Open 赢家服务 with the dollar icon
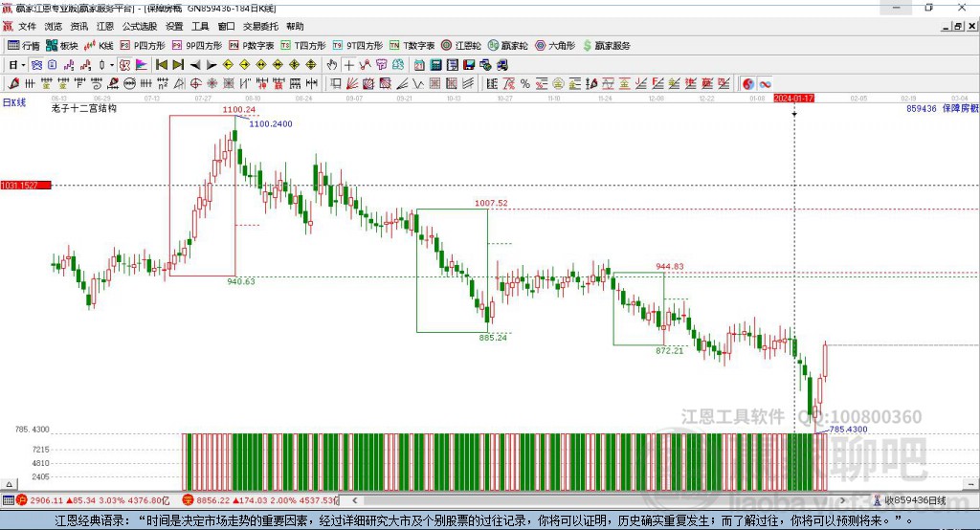 pyautogui.click(x=606, y=46)
